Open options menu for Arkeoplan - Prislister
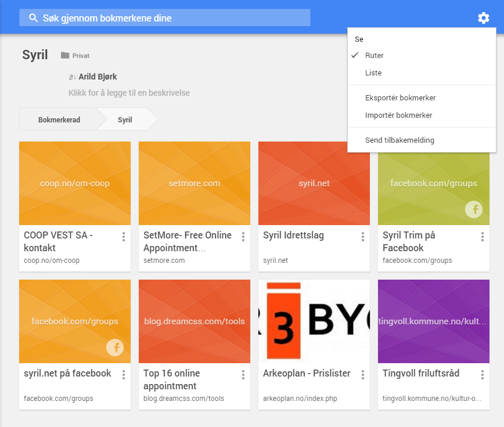 363,375
